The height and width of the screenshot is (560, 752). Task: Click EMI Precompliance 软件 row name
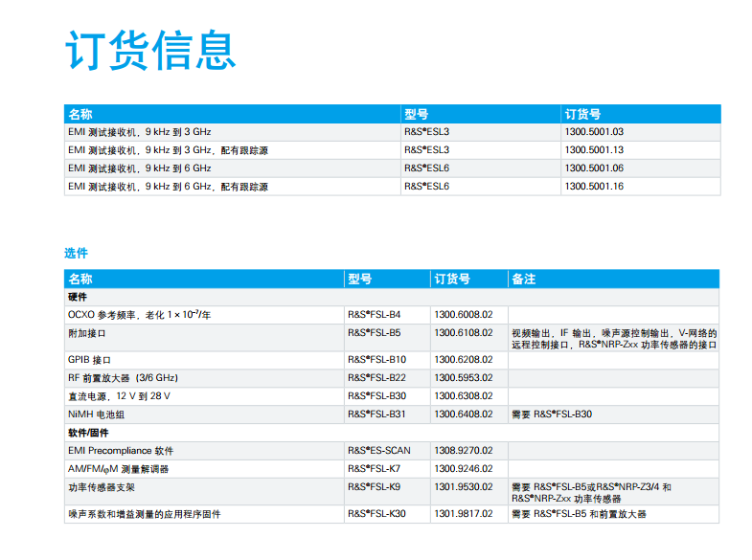click(121, 451)
